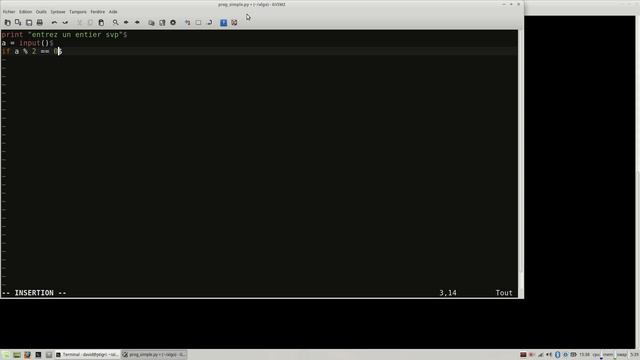The image size is (640, 360).
Task: Click the Load session icon
Action: click(x=151, y=22)
